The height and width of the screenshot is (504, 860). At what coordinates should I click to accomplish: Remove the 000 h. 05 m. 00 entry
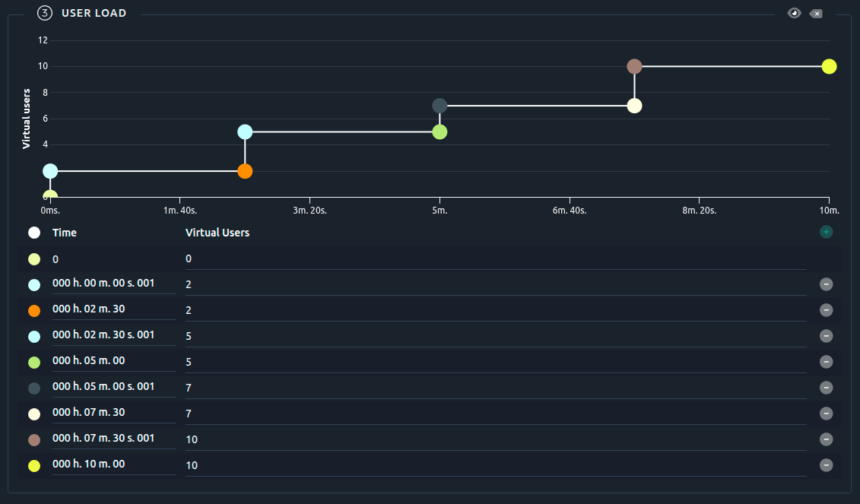(826, 362)
